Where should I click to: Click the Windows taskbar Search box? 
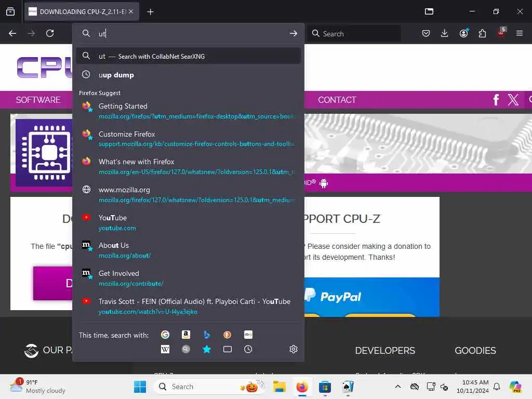211,387
